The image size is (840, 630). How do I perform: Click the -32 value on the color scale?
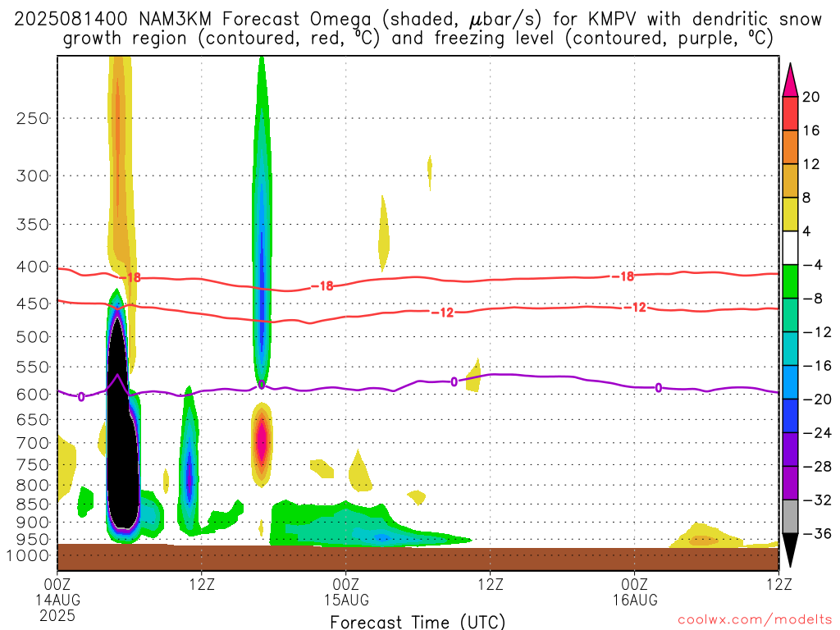pyautogui.click(x=817, y=500)
